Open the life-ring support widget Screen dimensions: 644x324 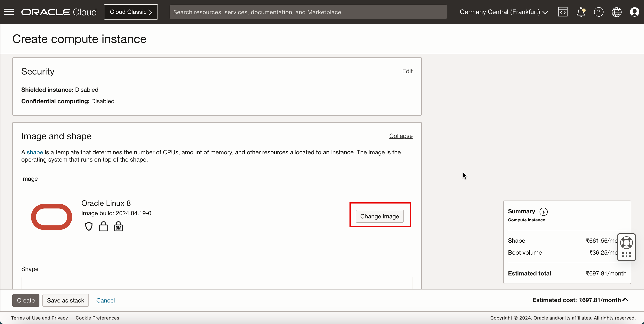pos(626,243)
